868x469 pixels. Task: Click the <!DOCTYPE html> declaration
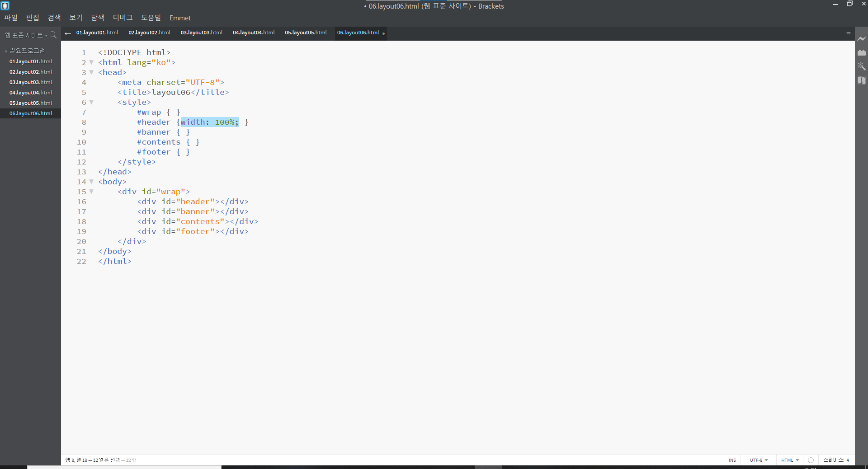click(x=134, y=52)
